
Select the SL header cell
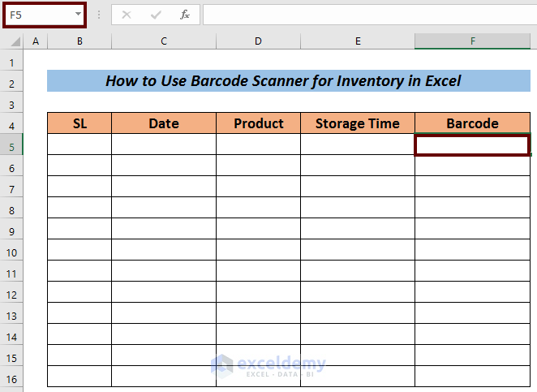pyautogui.click(x=79, y=123)
